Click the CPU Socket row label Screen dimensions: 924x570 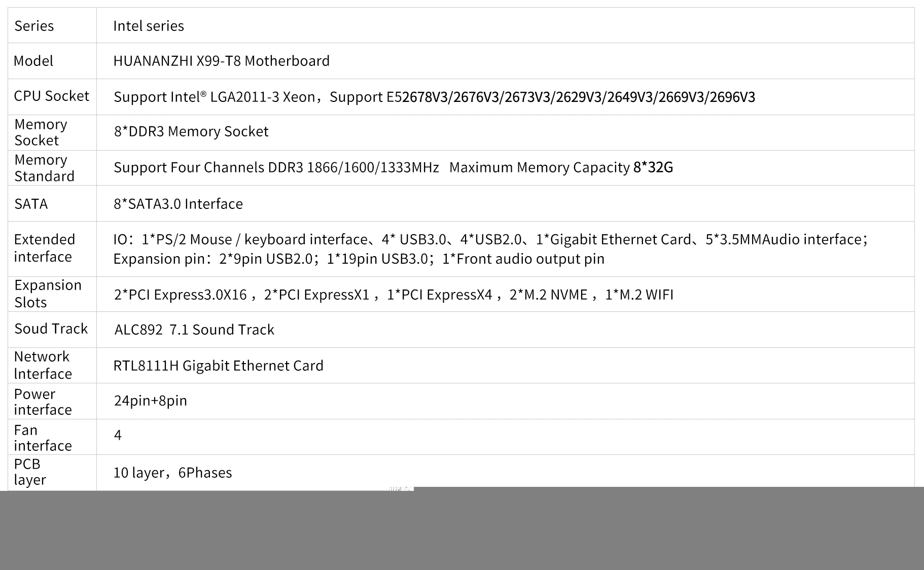tap(51, 96)
